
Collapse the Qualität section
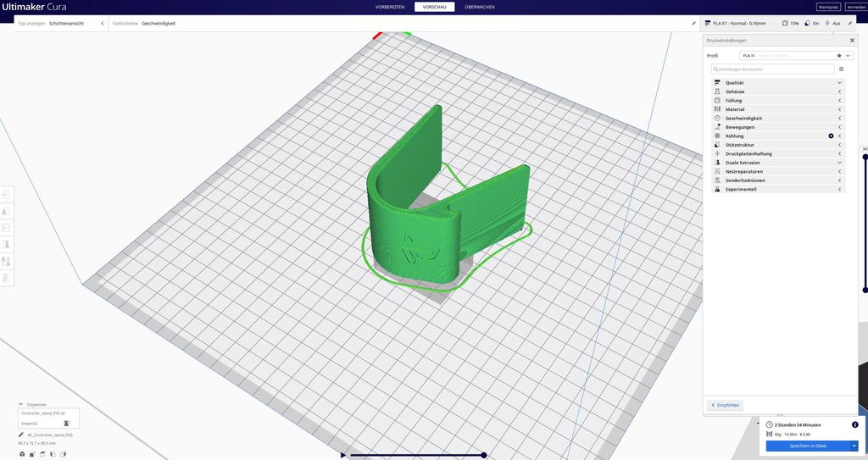(x=839, y=82)
